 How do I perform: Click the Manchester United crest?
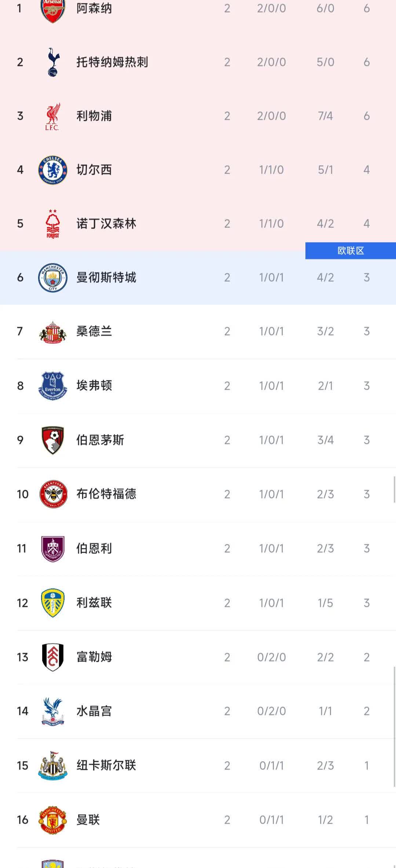coord(53,820)
